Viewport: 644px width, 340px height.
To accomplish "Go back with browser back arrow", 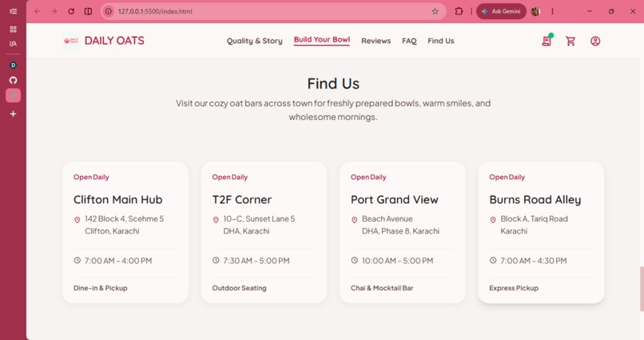I will pyautogui.click(x=38, y=11).
